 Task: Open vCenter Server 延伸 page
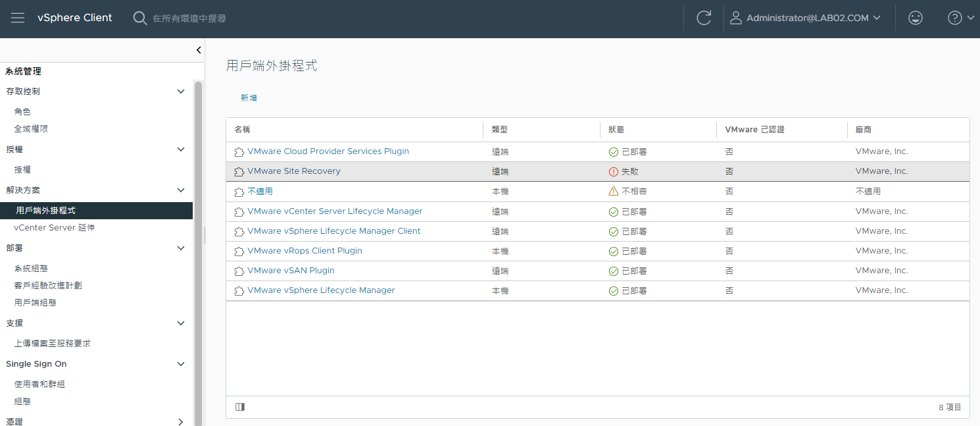(55, 228)
